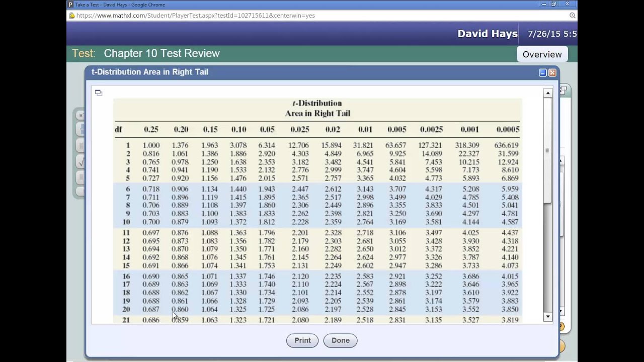The image size is (644, 362).
Task: Click the 0.001 column header
Action: point(469,130)
